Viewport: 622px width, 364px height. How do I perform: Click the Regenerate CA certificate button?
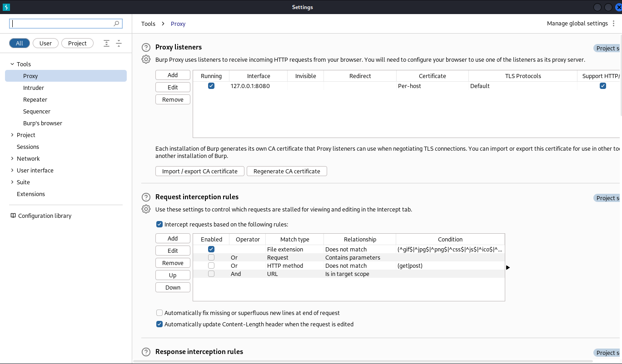(x=287, y=171)
